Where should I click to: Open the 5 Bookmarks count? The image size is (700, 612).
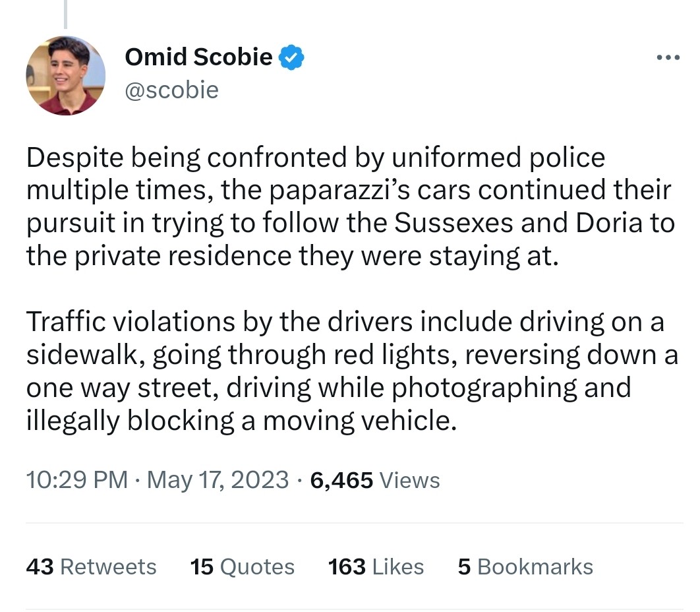click(525, 566)
